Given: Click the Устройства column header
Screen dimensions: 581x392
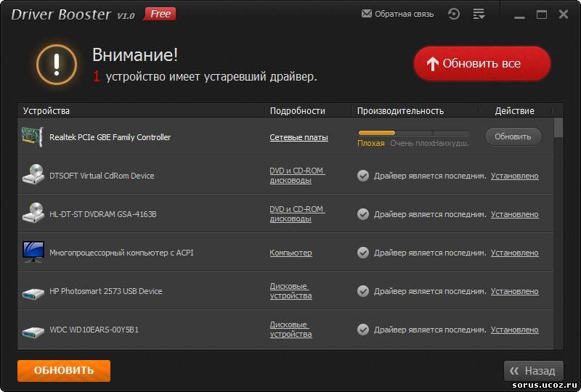Looking at the screenshot, I should pos(46,111).
